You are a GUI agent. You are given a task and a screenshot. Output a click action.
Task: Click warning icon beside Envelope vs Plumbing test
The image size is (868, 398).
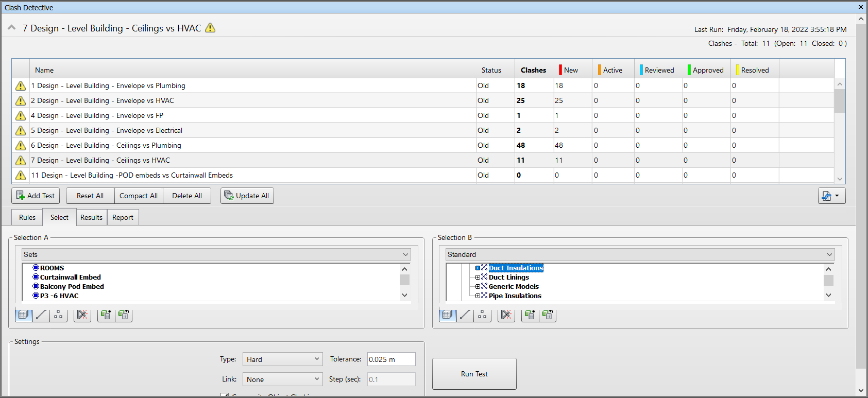coord(21,86)
